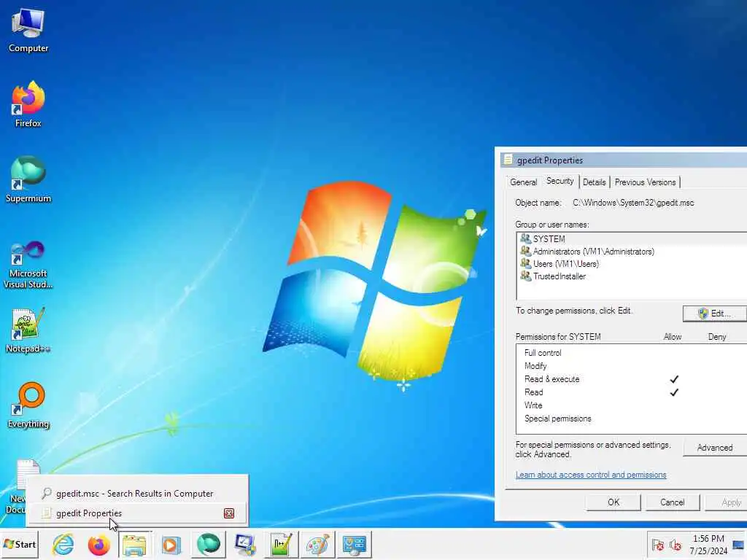Viewport: 747px width, 560px height.
Task: Launch Supermium from the taskbar
Action: 208,545
